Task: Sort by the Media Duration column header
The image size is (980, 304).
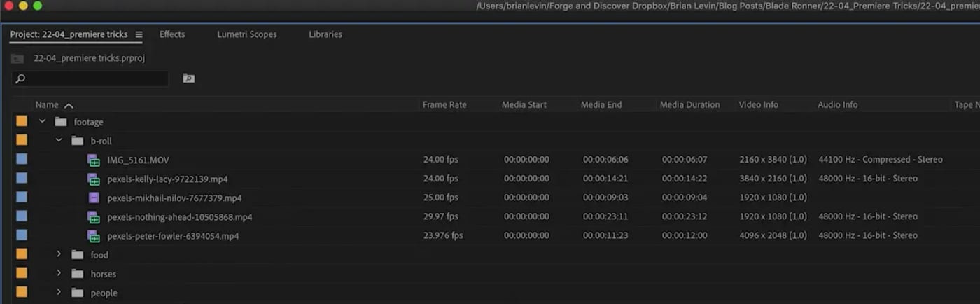Action: click(x=689, y=105)
